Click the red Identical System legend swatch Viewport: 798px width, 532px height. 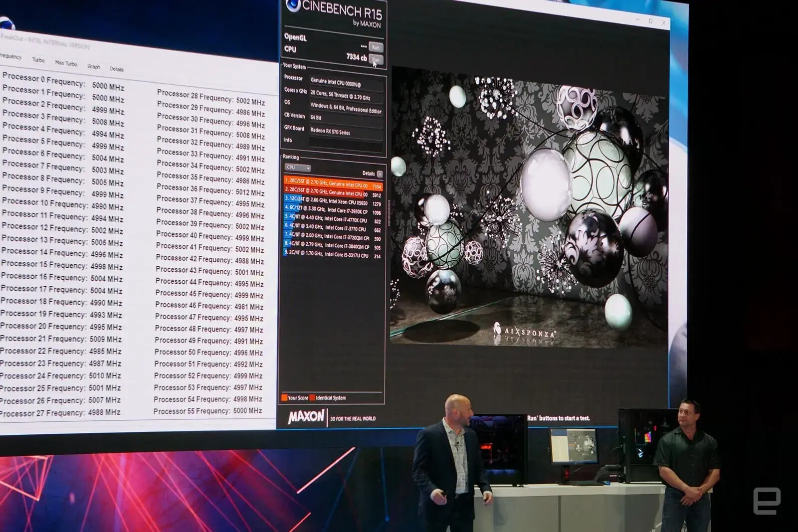[x=312, y=397]
